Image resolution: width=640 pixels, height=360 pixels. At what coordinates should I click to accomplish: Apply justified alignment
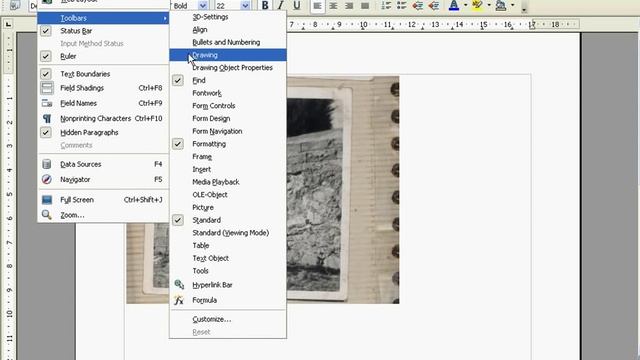coord(365,6)
